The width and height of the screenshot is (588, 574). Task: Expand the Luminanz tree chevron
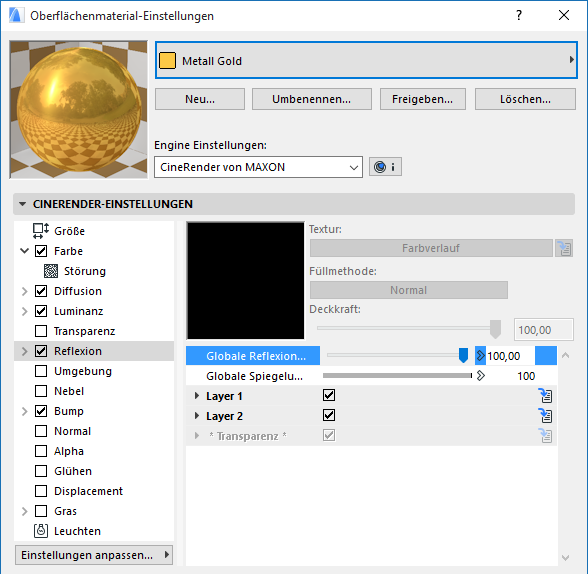(x=24, y=311)
